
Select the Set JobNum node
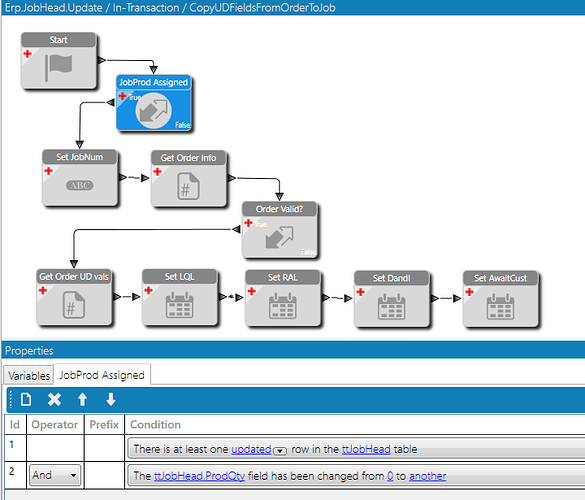79,178
